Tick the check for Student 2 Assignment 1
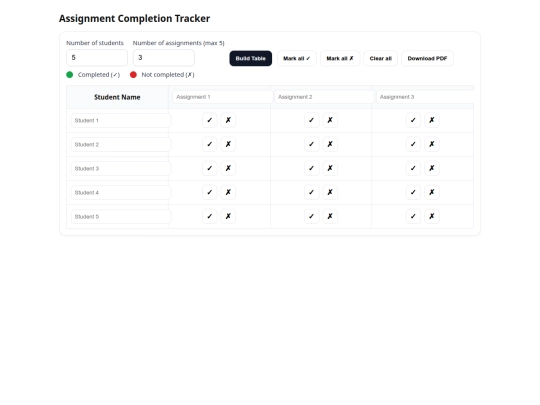This screenshot has height=405, width=540. 209,144
